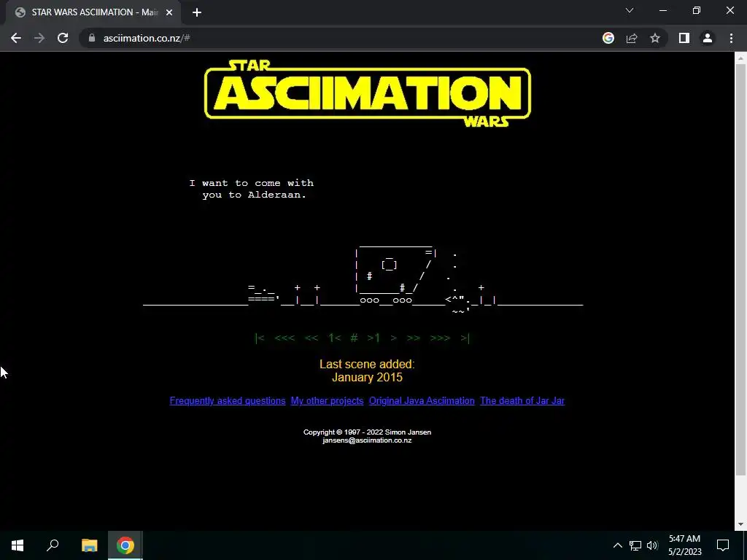Open Original Java Asciimation link

pyautogui.click(x=422, y=401)
